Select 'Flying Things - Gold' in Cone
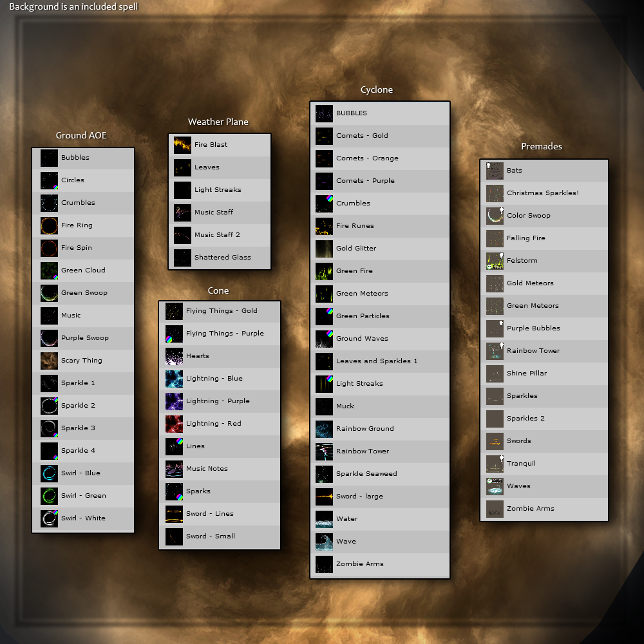This screenshot has width=644, height=644. point(220,311)
